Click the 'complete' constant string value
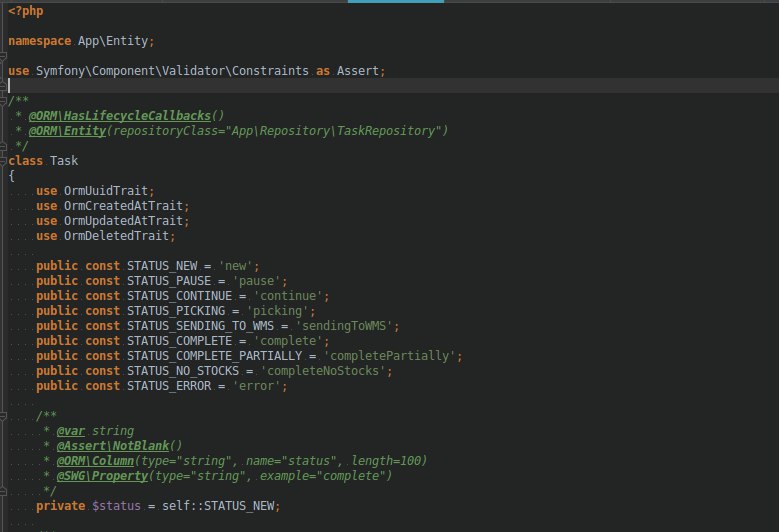Viewport: 779px width, 532px height. [288, 341]
